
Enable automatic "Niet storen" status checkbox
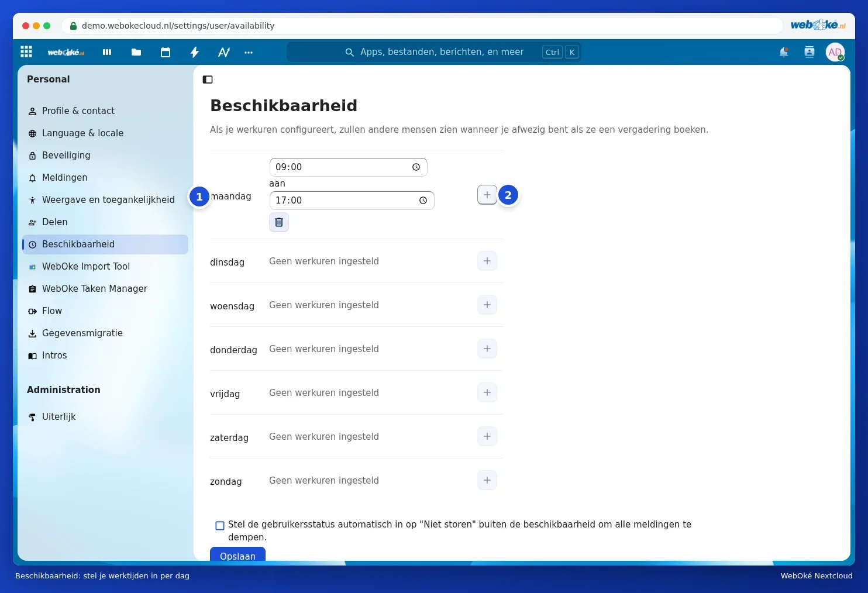pyautogui.click(x=220, y=525)
